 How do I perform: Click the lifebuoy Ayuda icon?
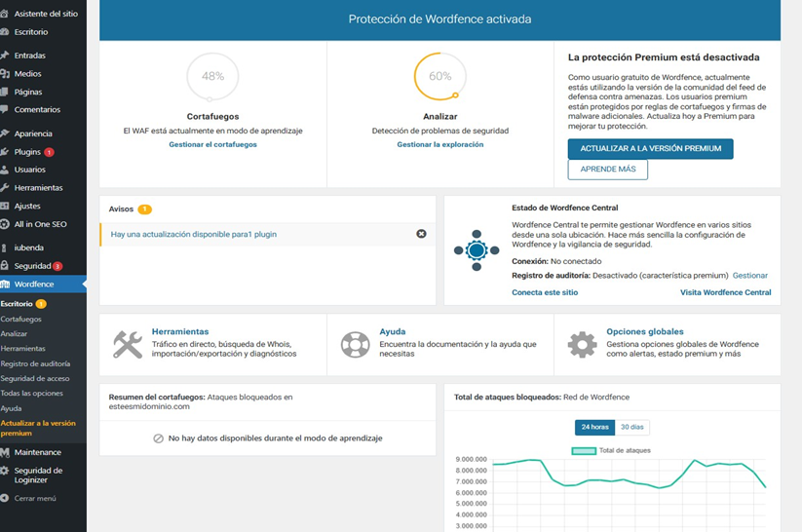tap(355, 344)
